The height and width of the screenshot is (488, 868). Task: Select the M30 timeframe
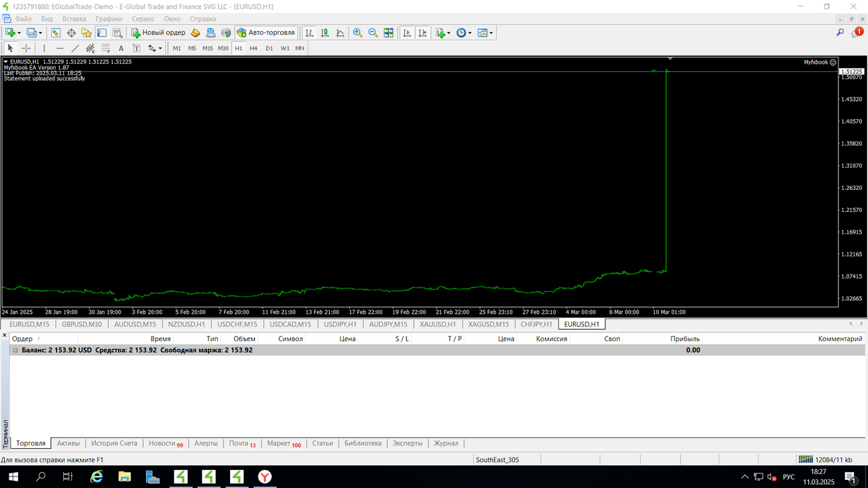223,48
